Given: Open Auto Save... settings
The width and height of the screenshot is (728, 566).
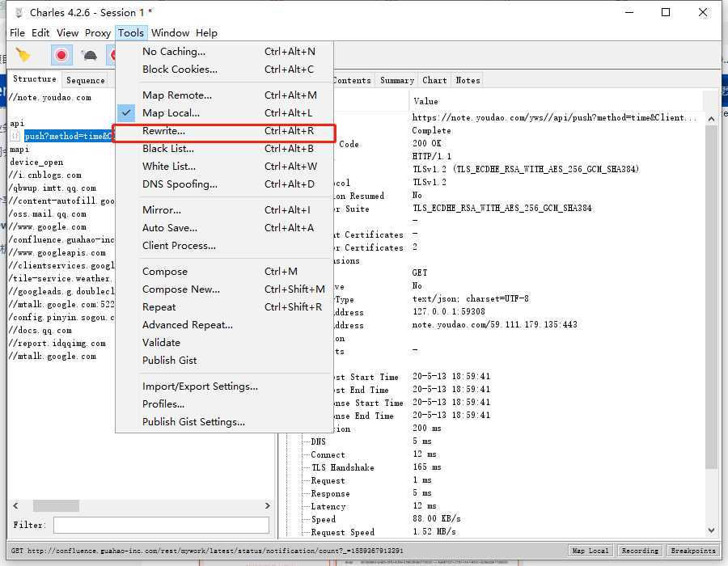Looking at the screenshot, I should 224,228.
